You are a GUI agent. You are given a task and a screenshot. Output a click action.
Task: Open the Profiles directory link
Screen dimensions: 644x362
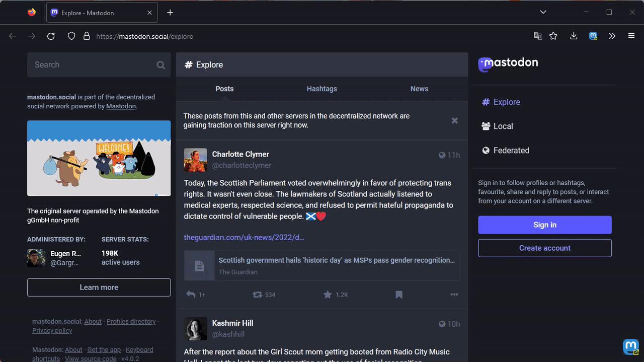pyautogui.click(x=131, y=321)
